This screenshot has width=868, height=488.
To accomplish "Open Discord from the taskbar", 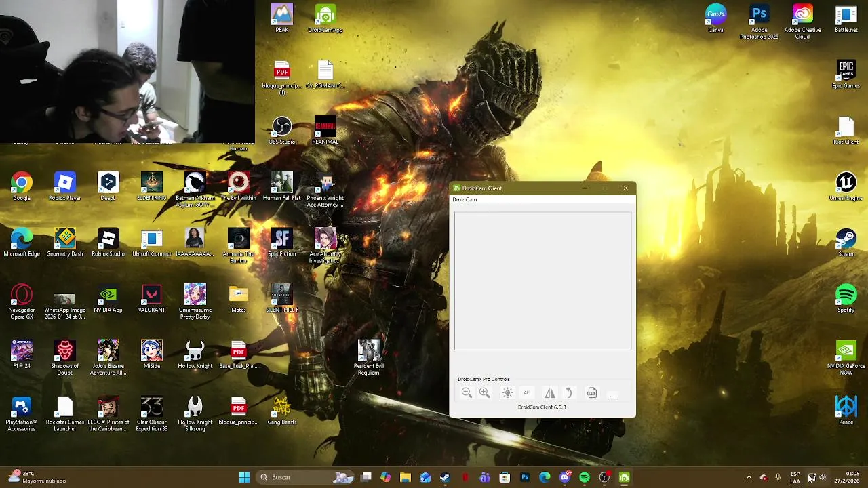I will (565, 477).
